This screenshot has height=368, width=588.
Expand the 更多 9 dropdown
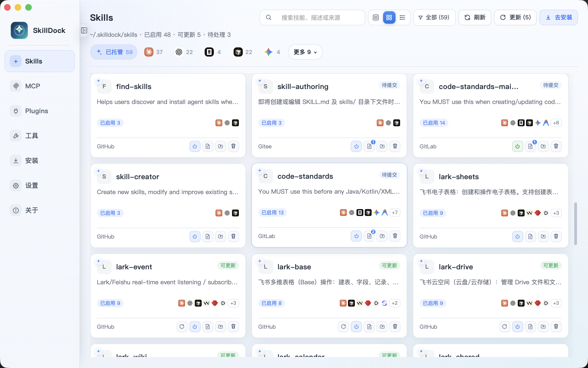305,52
